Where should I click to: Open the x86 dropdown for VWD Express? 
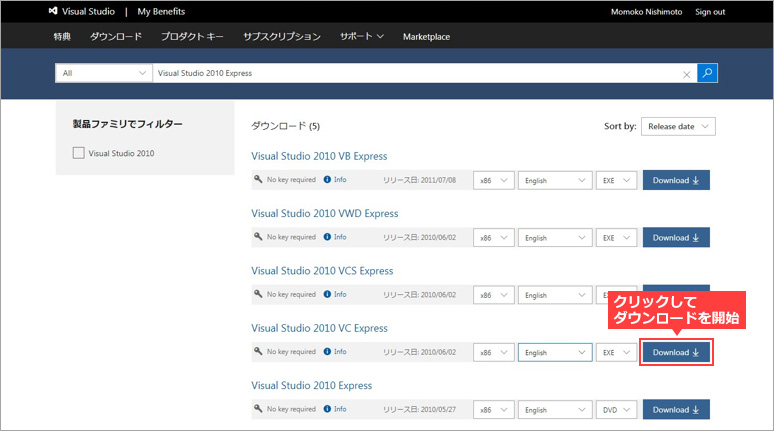[494, 238]
